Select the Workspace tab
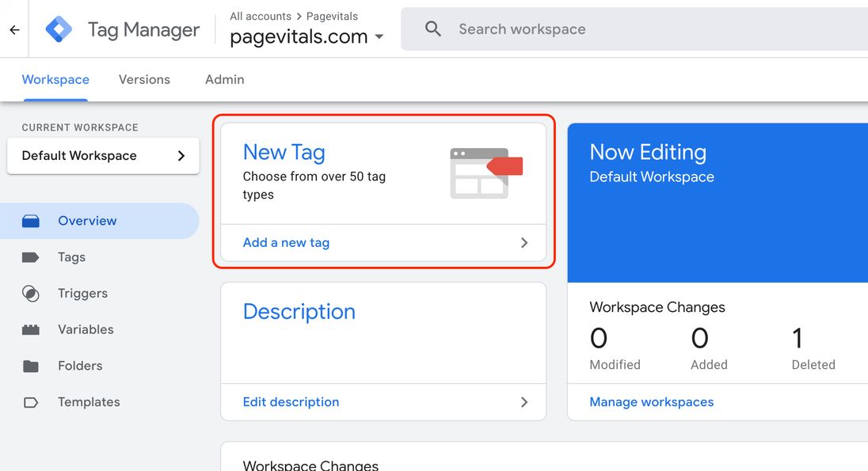868x471 pixels. (x=55, y=79)
